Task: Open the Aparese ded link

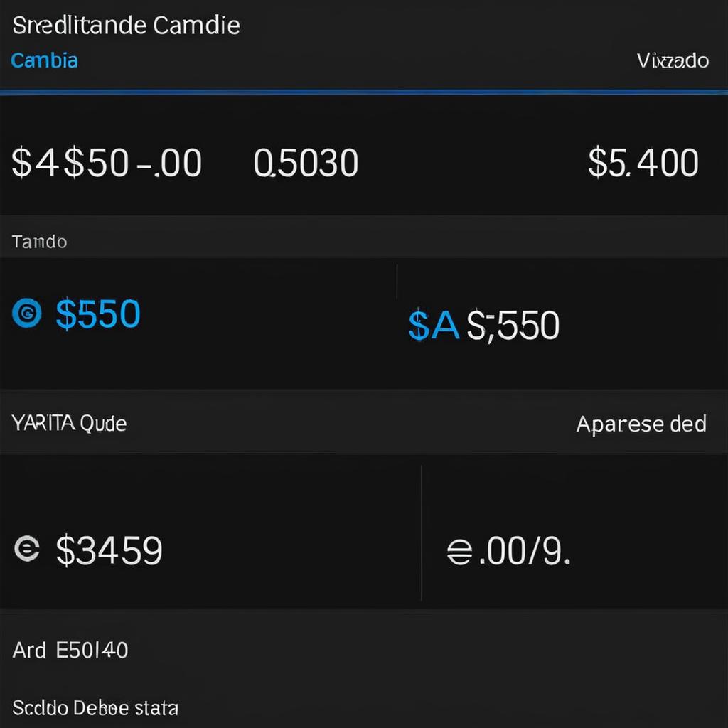Action: (x=641, y=424)
